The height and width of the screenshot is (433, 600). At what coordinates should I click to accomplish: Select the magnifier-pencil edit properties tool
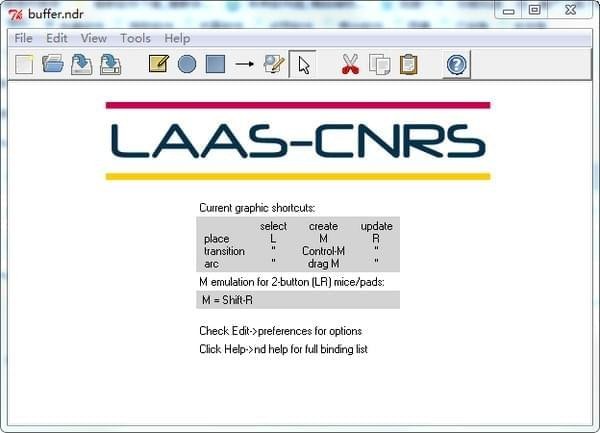[274, 64]
